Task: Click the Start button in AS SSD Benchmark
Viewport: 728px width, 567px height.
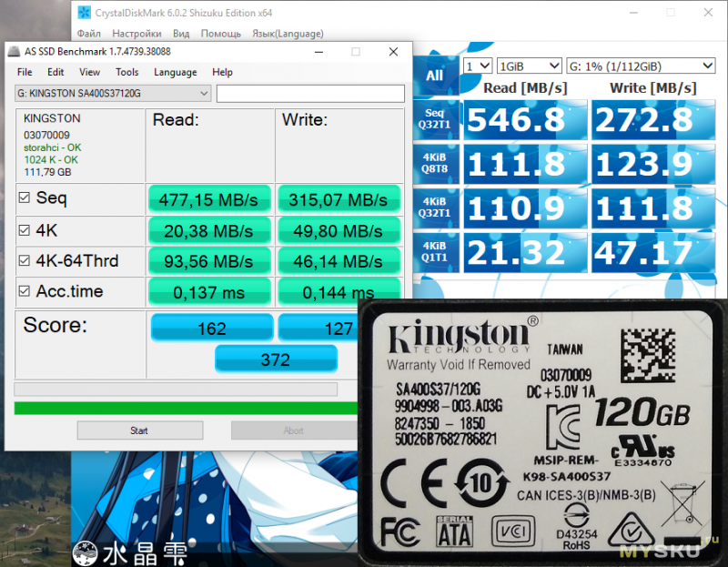Action: point(140,430)
